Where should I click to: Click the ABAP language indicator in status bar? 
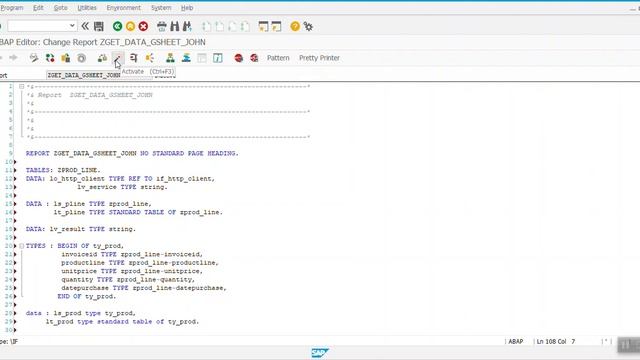coord(516,341)
